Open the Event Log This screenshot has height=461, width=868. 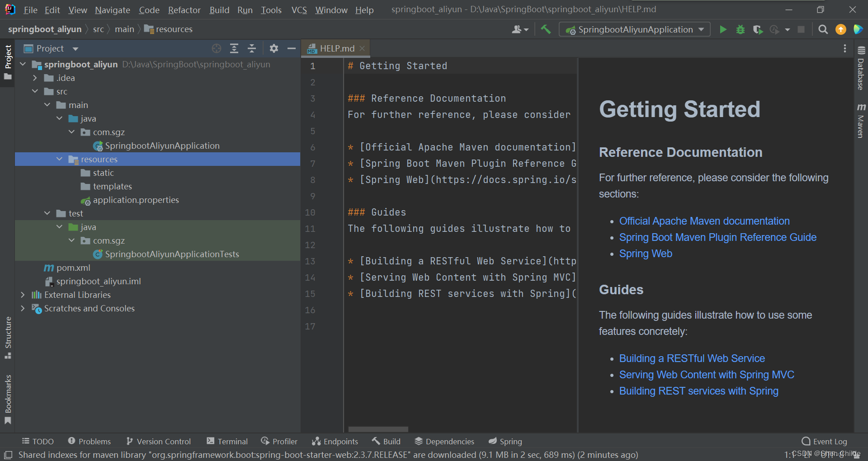pyautogui.click(x=824, y=442)
